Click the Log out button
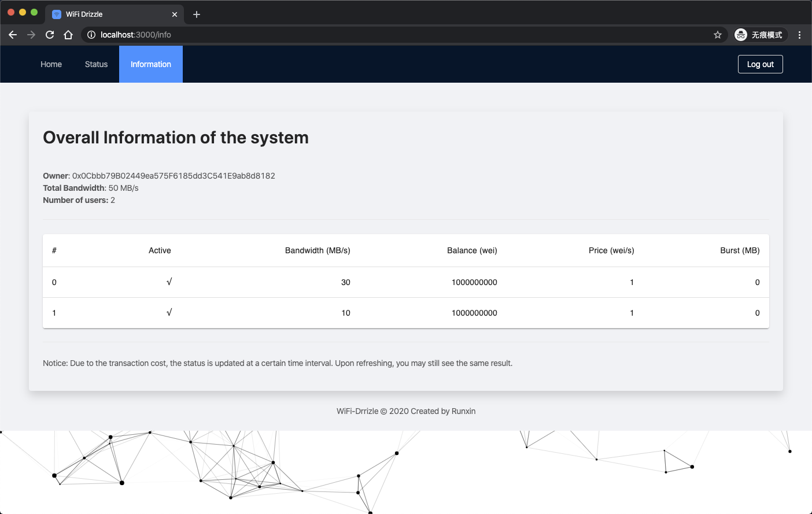Viewport: 812px width, 514px height. 760,64
